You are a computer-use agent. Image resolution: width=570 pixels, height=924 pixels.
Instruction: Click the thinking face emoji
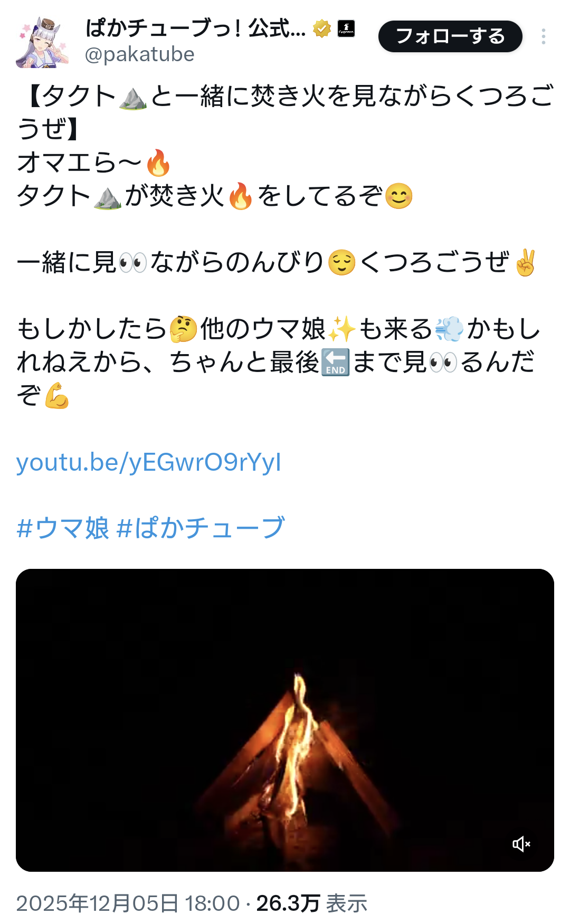pyautogui.click(x=183, y=329)
